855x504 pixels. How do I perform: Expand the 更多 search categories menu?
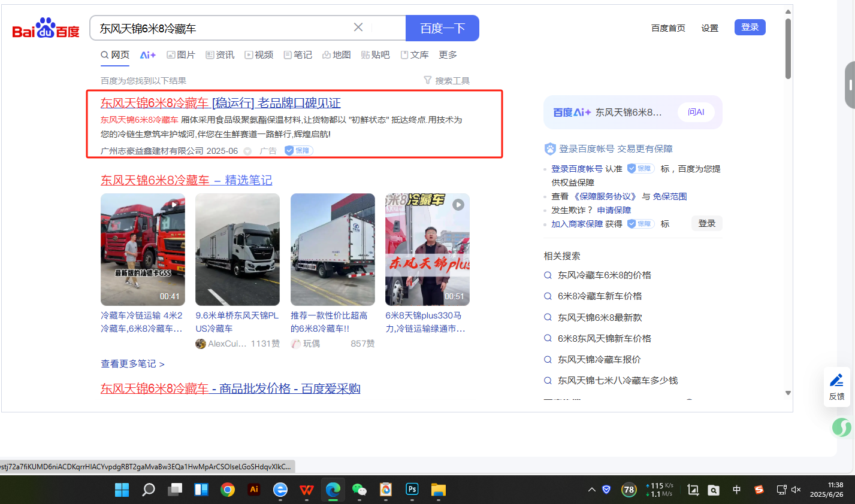(448, 55)
